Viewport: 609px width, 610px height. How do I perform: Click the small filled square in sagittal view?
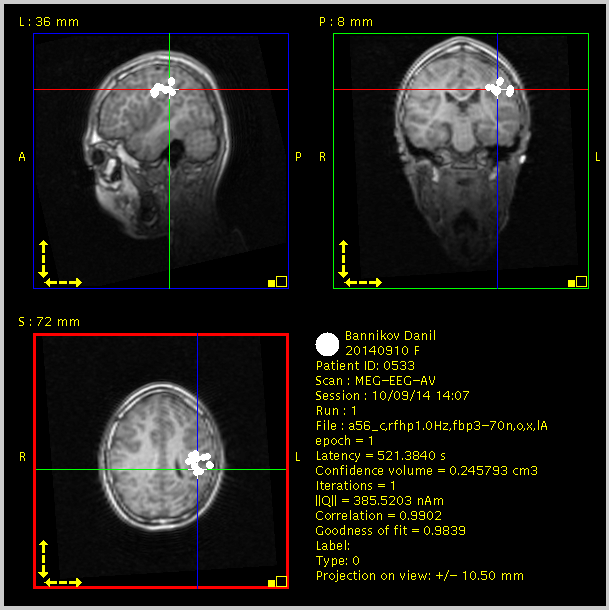272,283
